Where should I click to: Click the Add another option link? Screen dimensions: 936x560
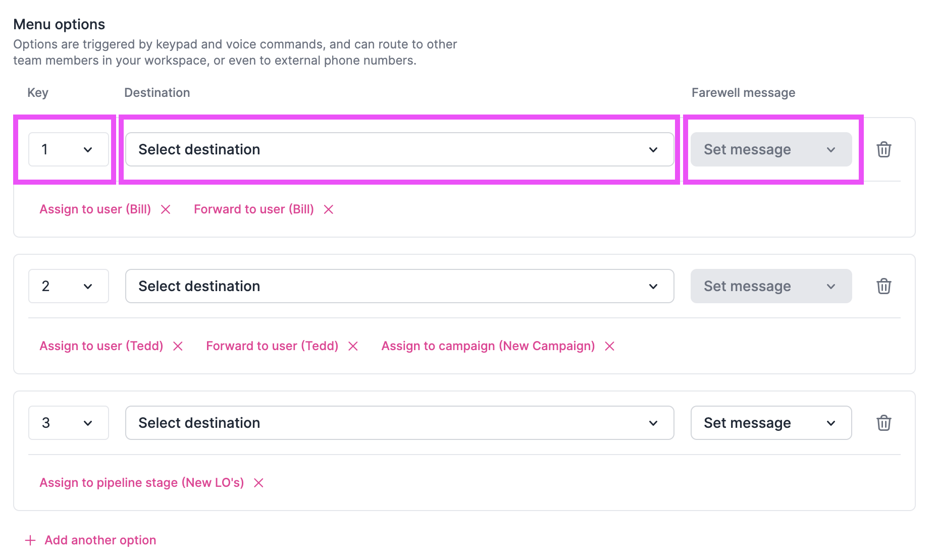coord(100,540)
